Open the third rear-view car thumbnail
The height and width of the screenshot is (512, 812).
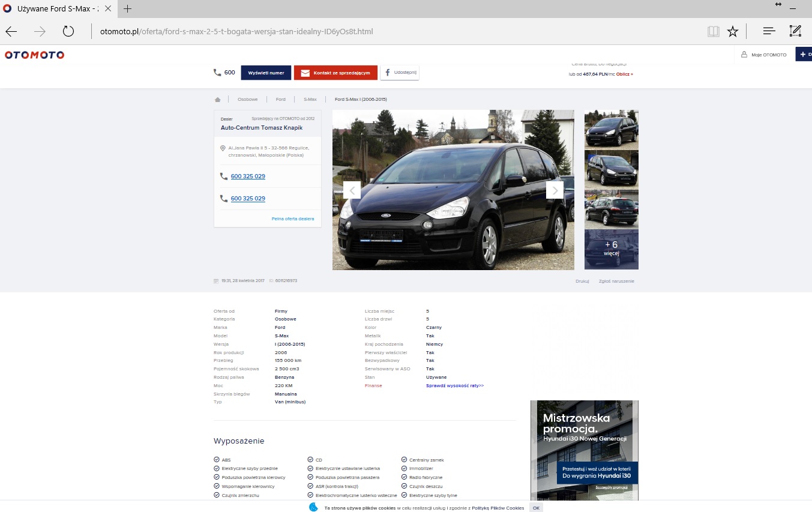[x=612, y=209]
